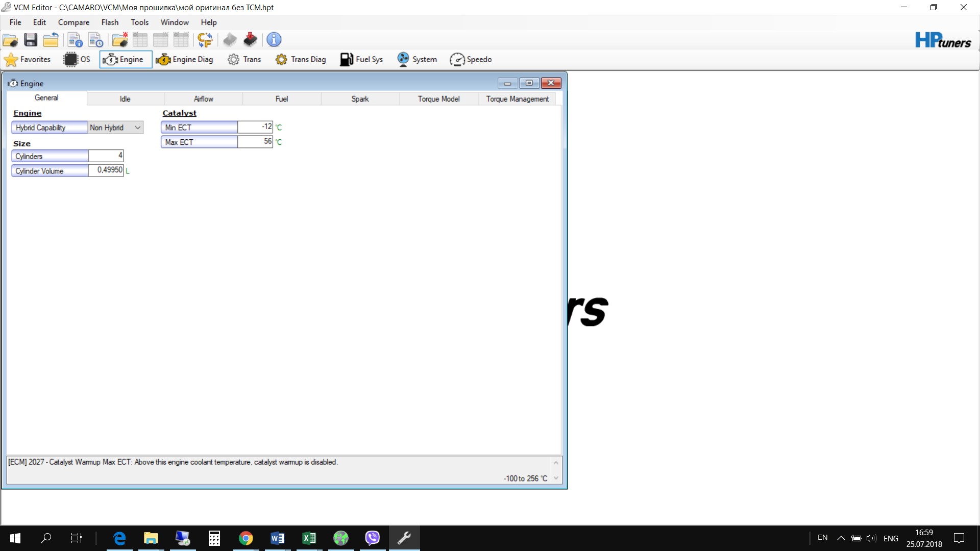Save file with floppy disk icon
Image resolution: width=980 pixels, height=551 pixels.
[x=31, y=40]
